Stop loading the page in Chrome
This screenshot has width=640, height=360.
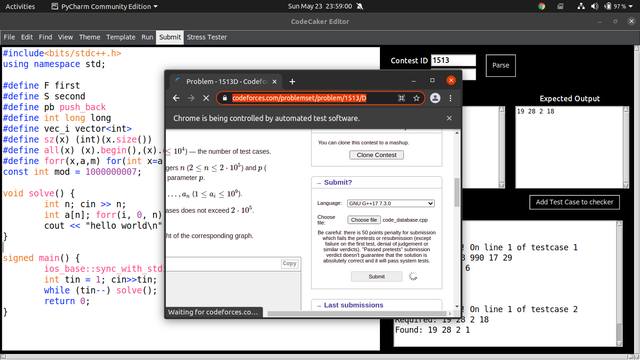[x=206, y=98]
